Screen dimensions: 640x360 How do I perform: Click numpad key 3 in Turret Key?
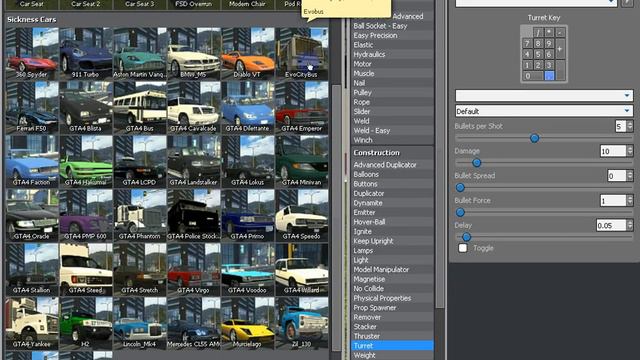(x=549, y=65)
